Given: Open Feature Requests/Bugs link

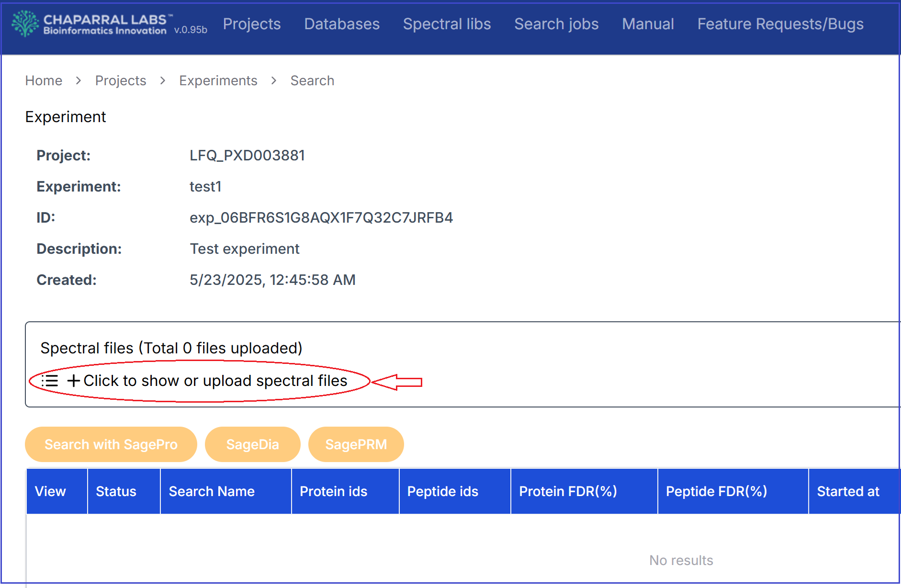Looking at the screenshot, I should tap(780, 24).
